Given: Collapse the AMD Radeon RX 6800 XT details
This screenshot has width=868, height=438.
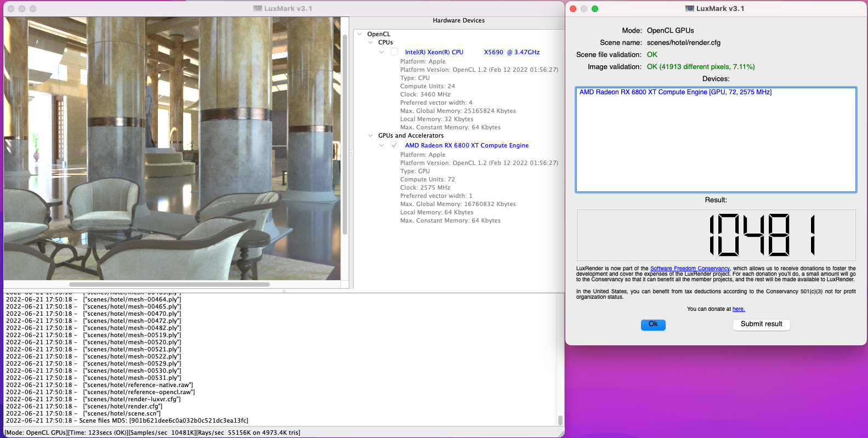Looking at the screenshot, I should point(382,145).
